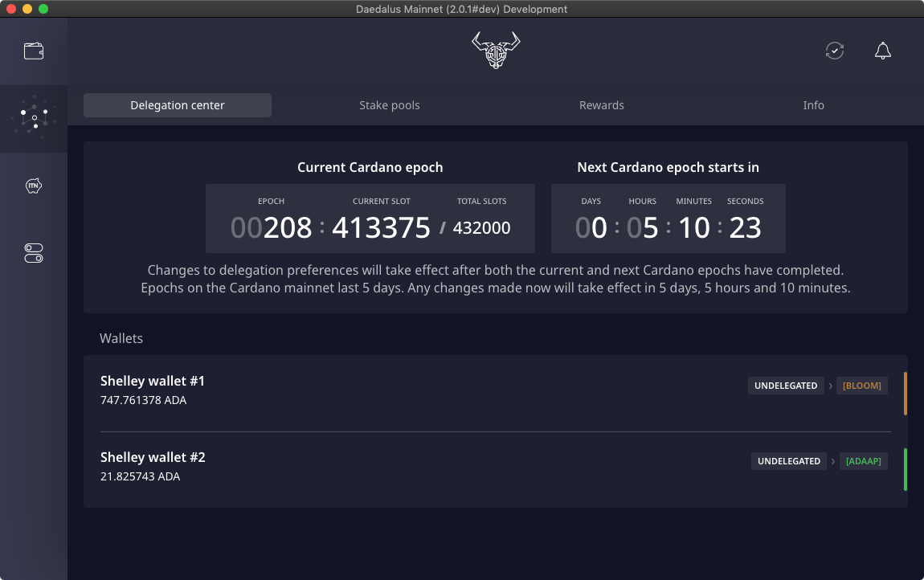Open the Stake pools tab

[390, 105]
